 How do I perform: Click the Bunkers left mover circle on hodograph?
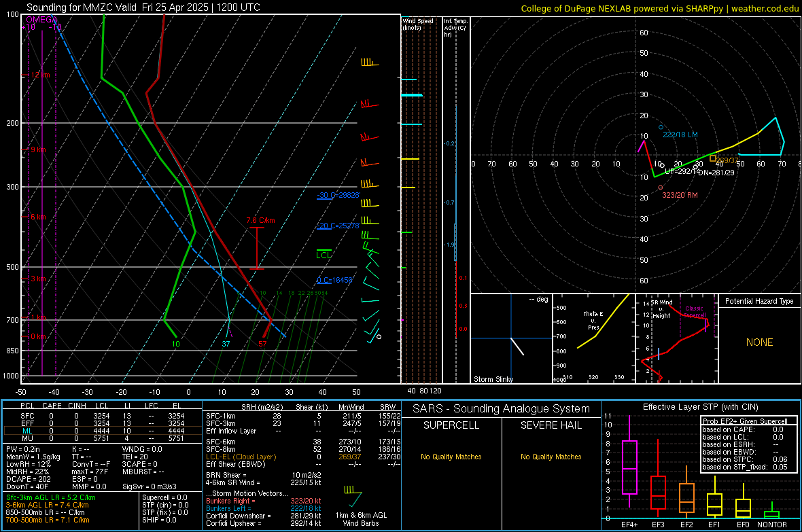tap(661, 127)
